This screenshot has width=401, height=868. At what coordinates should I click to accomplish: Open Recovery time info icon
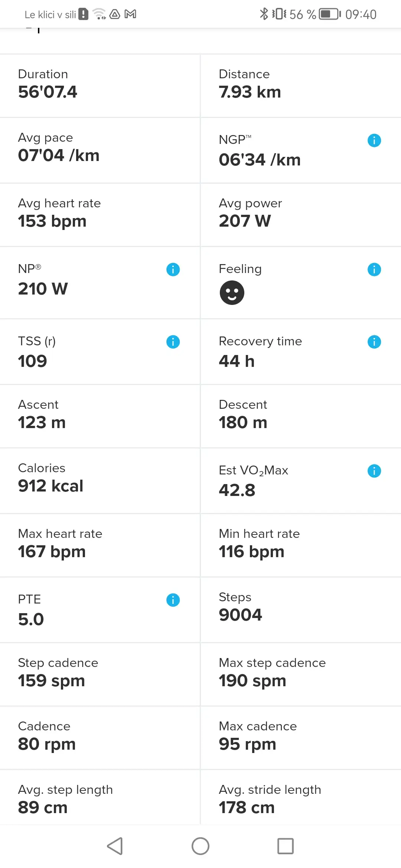pyautogui.click(x=374, y=342)
